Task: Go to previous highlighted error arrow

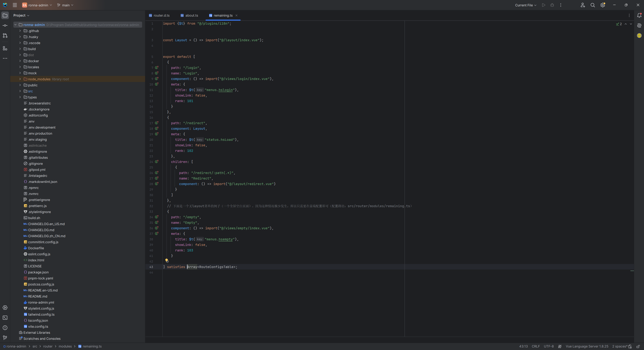Action: coord(626,24)
